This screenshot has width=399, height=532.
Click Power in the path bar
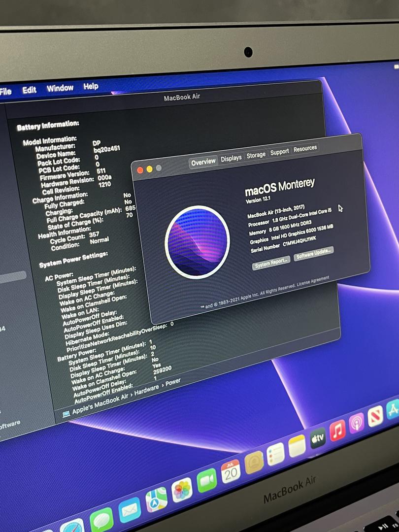tap(173, 382)
